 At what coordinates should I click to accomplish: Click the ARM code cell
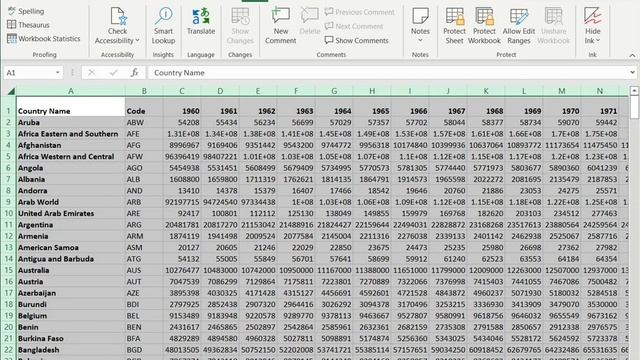click(144, 236)
